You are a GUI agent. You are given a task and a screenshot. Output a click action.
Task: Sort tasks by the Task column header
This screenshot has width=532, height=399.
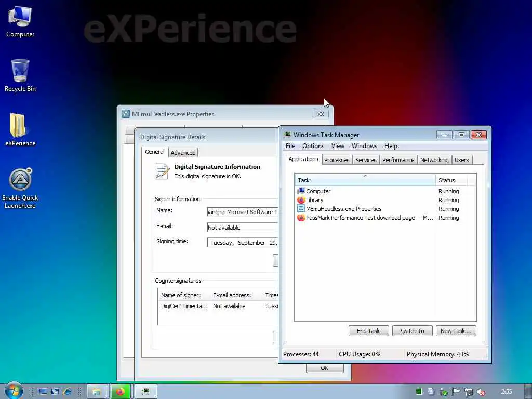pyautogui.click(x=365, y=180)
